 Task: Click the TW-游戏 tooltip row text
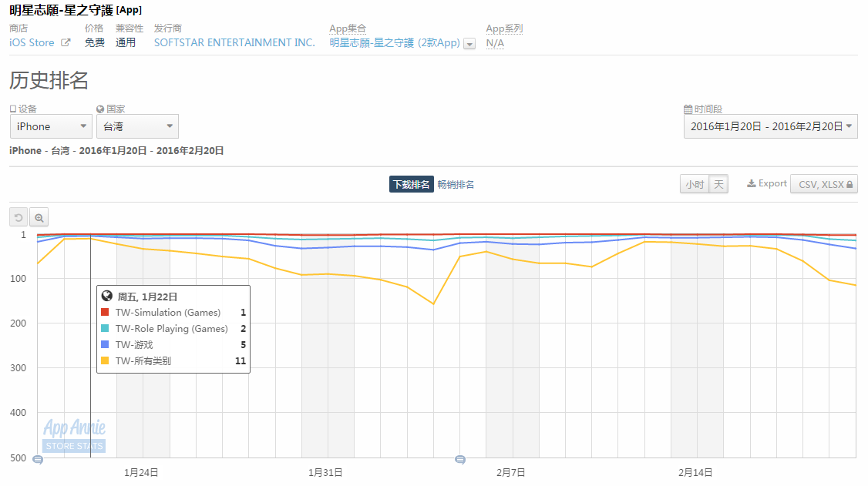pos(134,344)
